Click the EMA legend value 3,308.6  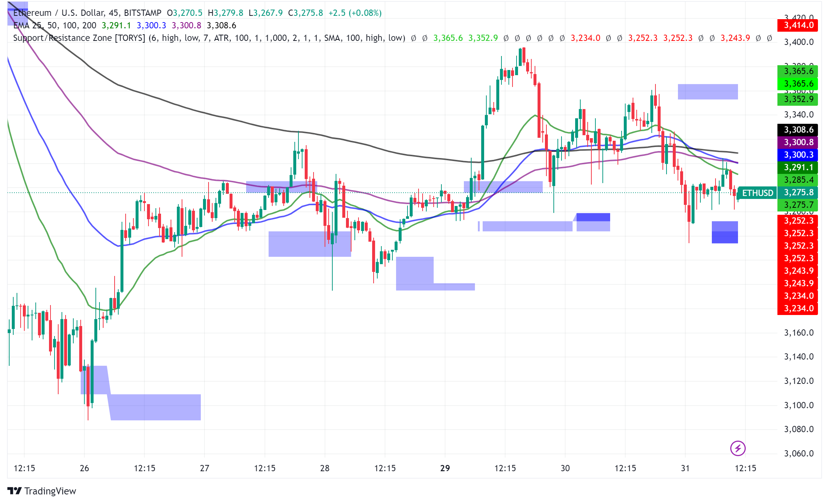click(x=221, y=25)
